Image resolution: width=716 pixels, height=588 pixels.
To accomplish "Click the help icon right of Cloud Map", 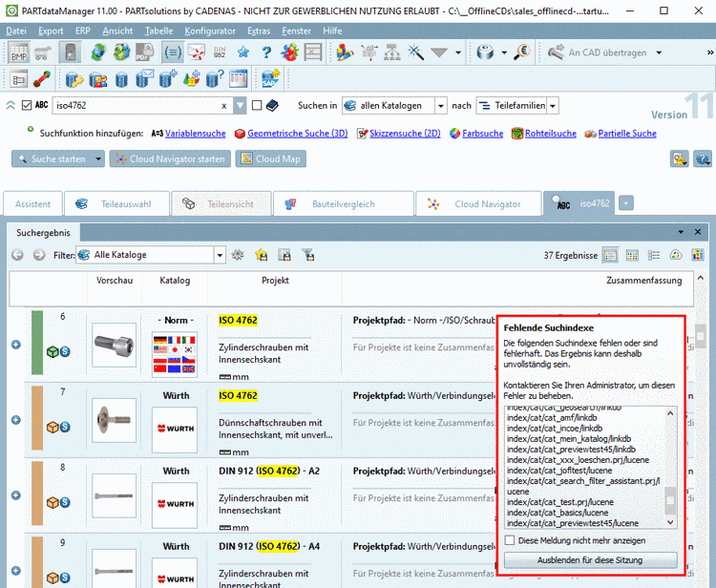I will point(703,158).
